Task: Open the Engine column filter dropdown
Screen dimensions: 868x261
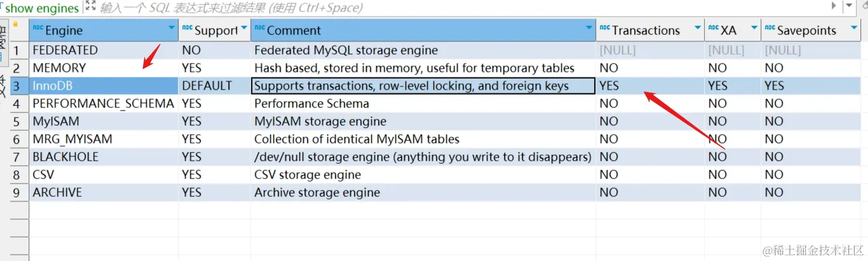Action: point(171,29)
